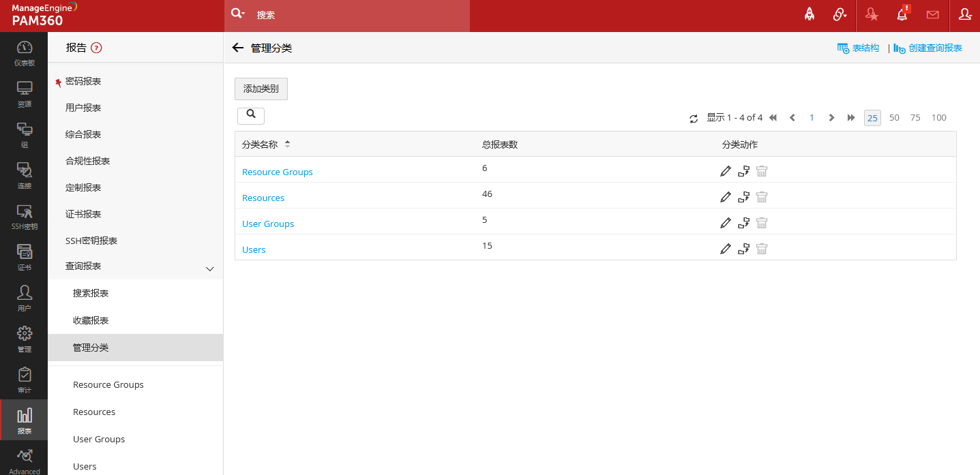Viewport: 980px width, 475px height.
Task: Open the link chain dropdown icon in header
Action: pyautogui.click(x=840, y=14)
